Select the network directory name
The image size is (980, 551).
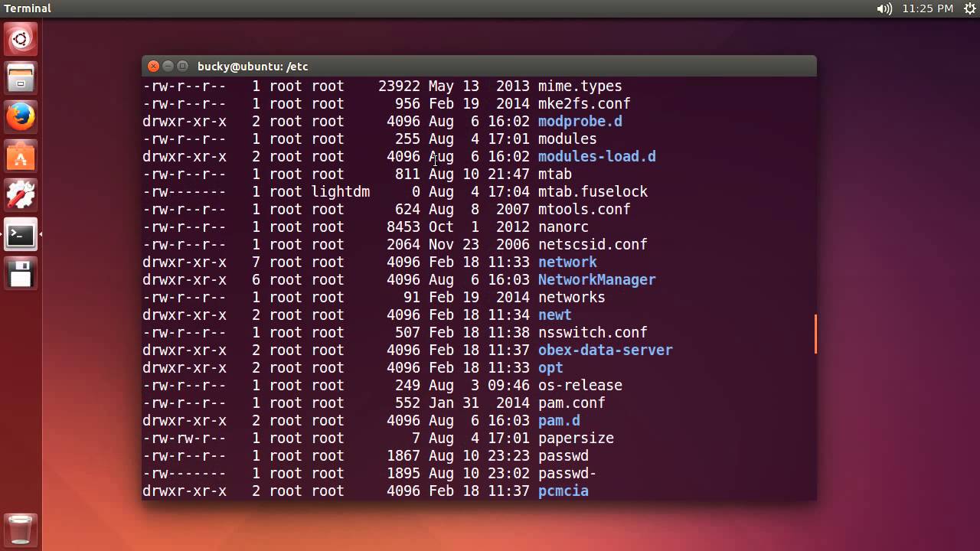tap(567, 262)
